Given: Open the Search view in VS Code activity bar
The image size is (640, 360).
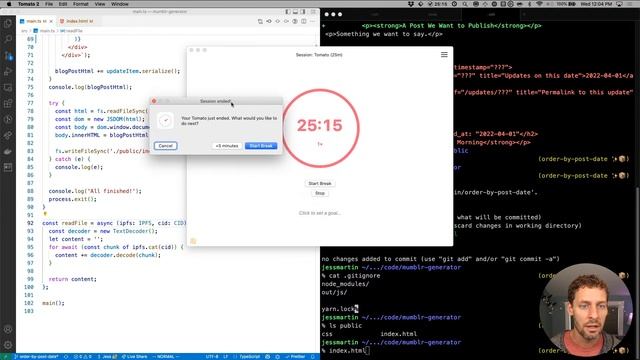Looking at the screenshot, I should 8,39.
